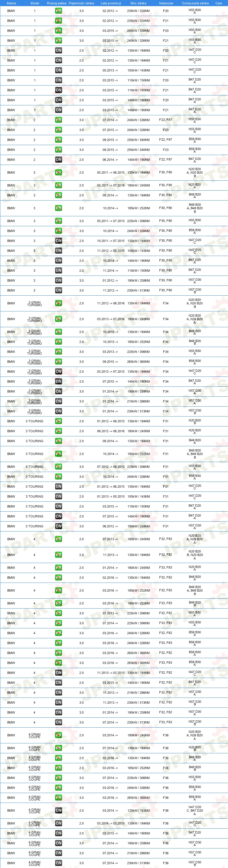228x868 pixels.
Task: Click petrol icon for BMW 4 F32, F82 265kW
Action: pyautogui.click(x=58, y=653)
